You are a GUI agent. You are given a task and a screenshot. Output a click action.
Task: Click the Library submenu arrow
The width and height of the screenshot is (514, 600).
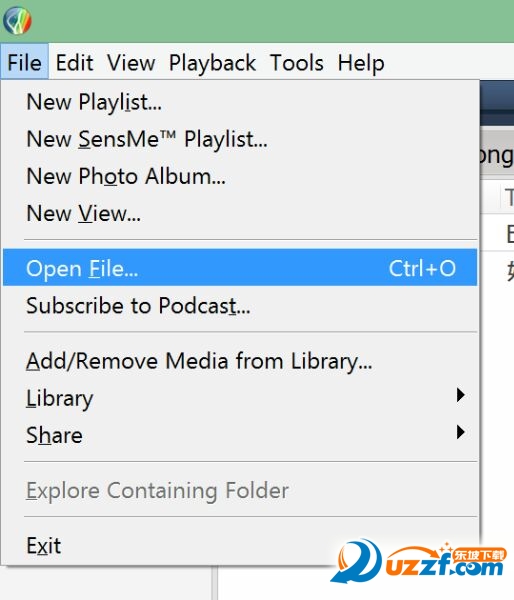tap(461, 395)
